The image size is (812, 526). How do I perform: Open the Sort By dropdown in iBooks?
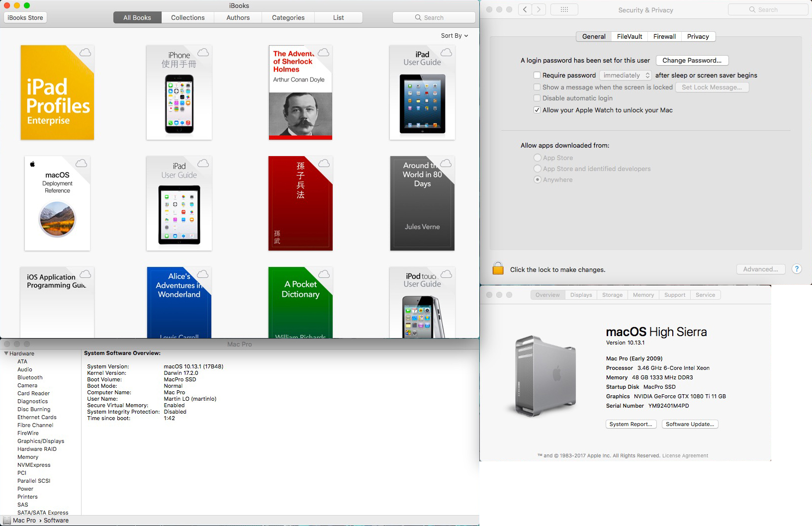[454, 36]
